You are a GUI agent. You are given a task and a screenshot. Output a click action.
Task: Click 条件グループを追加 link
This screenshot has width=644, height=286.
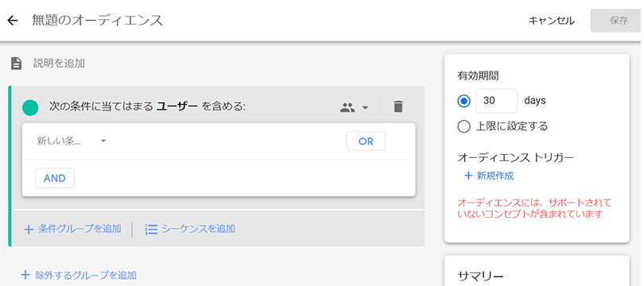pos(72,229)
